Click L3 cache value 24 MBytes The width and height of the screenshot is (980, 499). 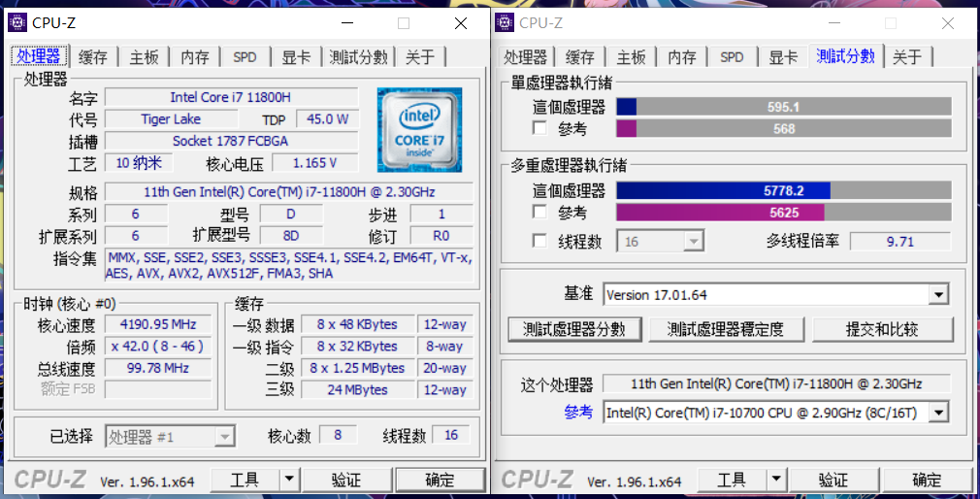[x=357, y=389]
